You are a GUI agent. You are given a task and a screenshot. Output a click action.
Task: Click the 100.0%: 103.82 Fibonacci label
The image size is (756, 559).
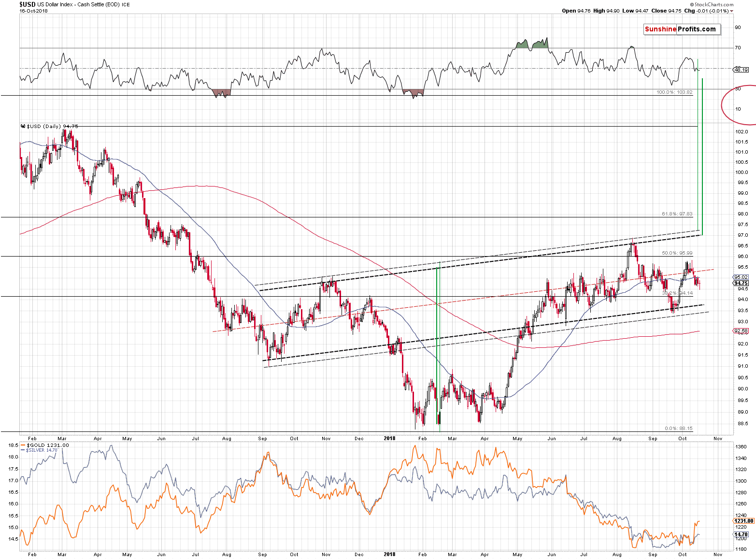(x=674, y=92)
